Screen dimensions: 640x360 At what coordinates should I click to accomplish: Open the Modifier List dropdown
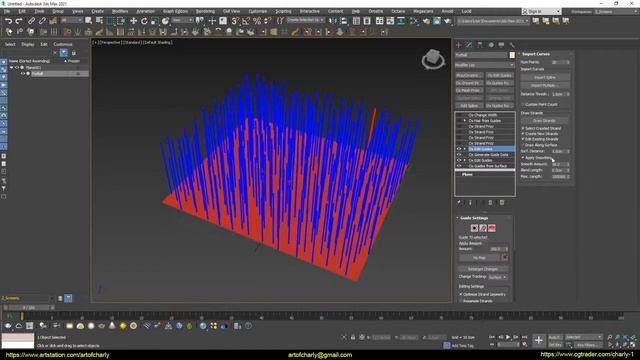(484, 65)
